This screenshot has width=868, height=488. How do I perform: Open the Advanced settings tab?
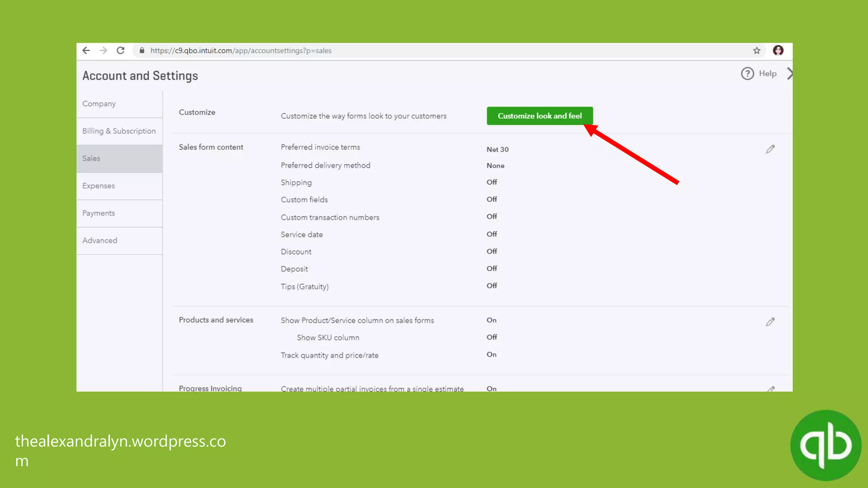click(x=100, y=241)
